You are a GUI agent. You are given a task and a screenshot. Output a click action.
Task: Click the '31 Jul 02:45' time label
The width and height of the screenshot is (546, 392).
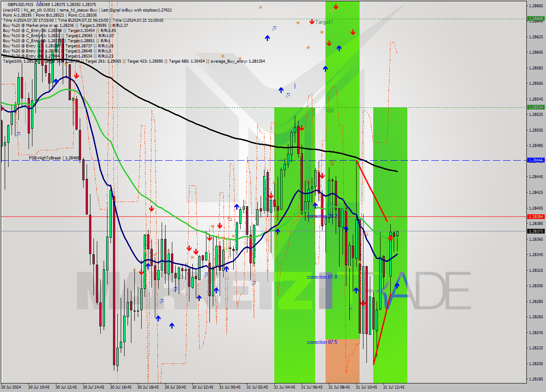pos(257,387)
